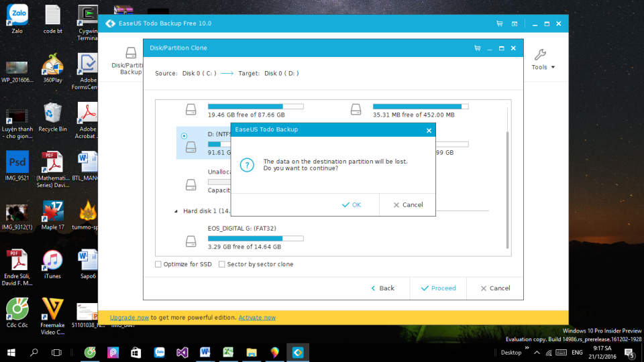Select the 360Play desktop icon

coord(52,68)
